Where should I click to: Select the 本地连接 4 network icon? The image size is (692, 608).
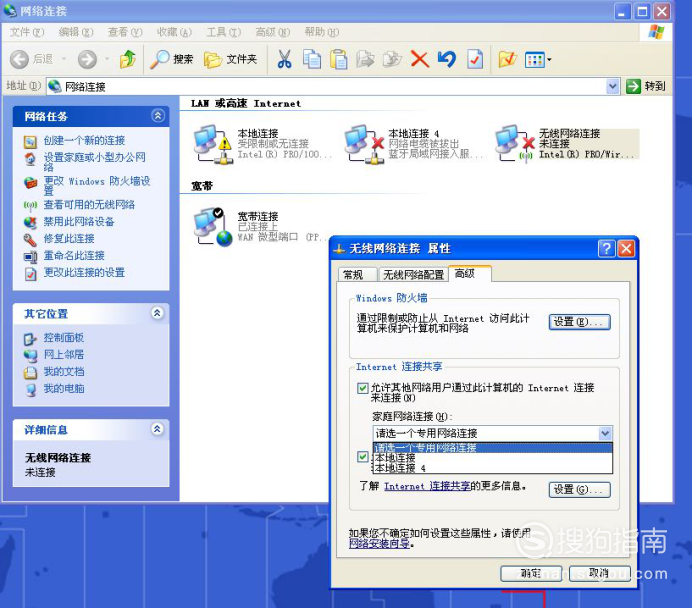pos(364,145)
